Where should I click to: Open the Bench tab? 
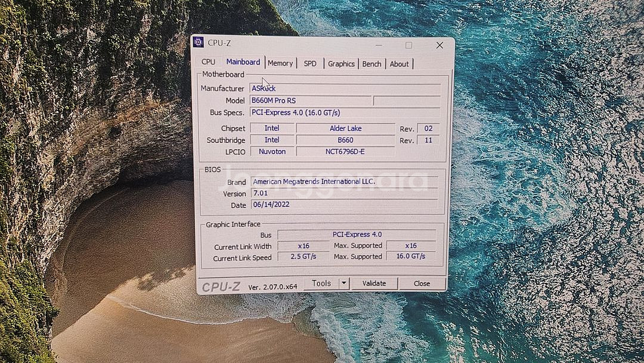371,64
